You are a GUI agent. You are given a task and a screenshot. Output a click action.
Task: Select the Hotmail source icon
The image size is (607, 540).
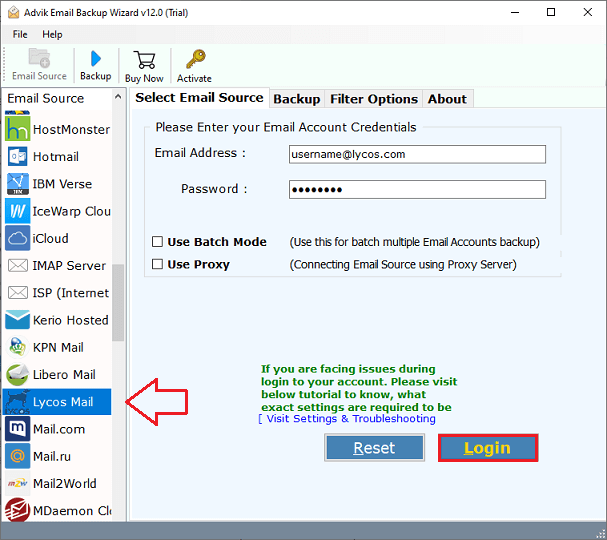coord(17,156)
